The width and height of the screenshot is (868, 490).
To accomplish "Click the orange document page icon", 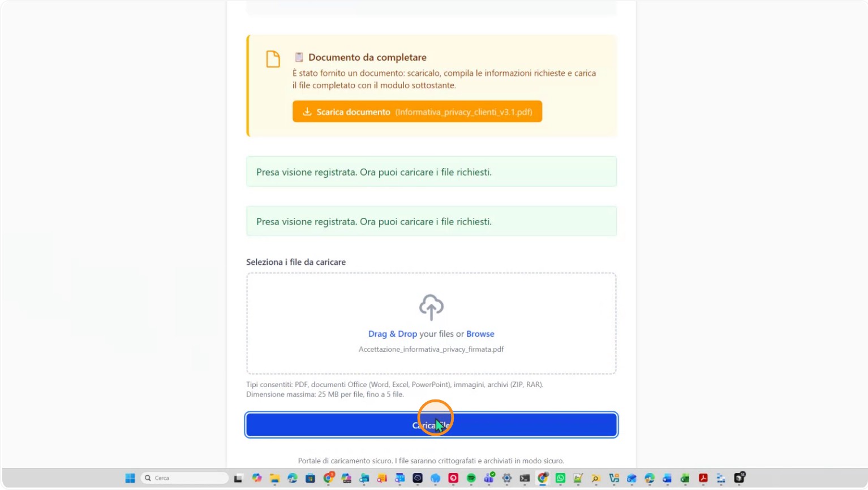I will [273, 59].
